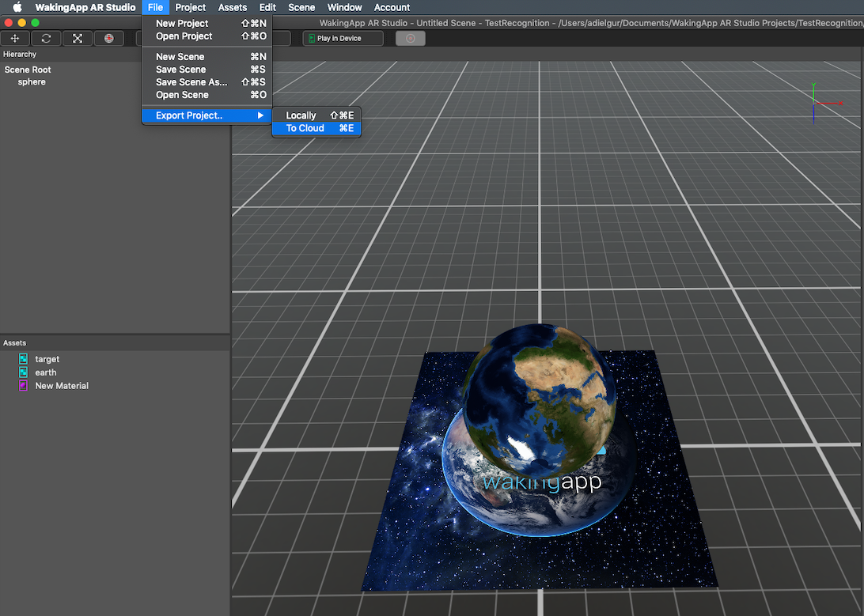Click the target texture asset icon
This screenshot has height=616, width=864.
(x=23, y=359)
